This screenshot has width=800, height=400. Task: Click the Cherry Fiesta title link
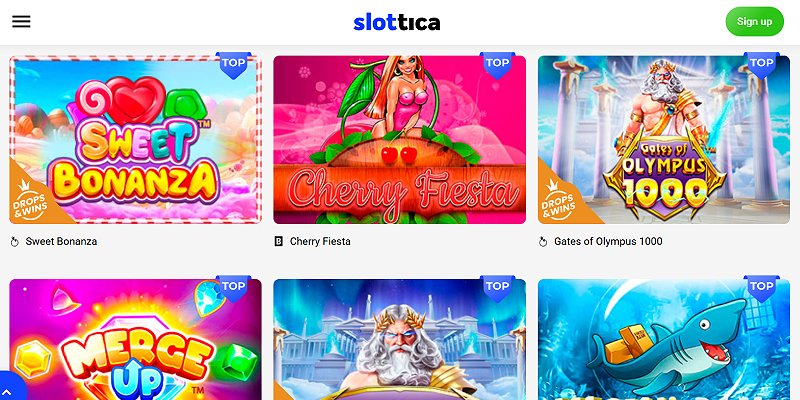pyautogui.click(x=320, y=241)
